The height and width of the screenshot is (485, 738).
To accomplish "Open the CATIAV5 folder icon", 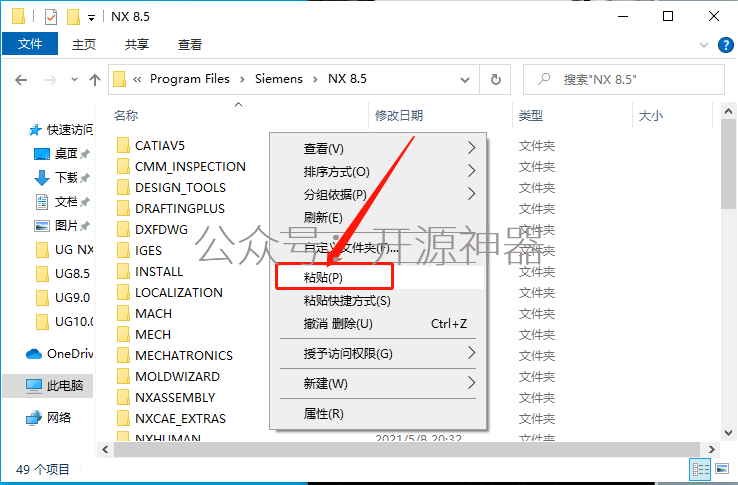I will (123, 145).
